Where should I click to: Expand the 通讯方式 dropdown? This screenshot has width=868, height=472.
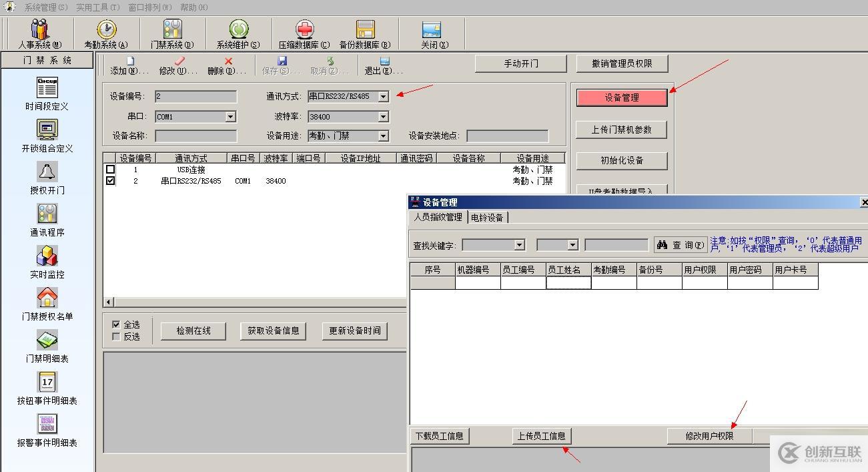click(383, 97)
